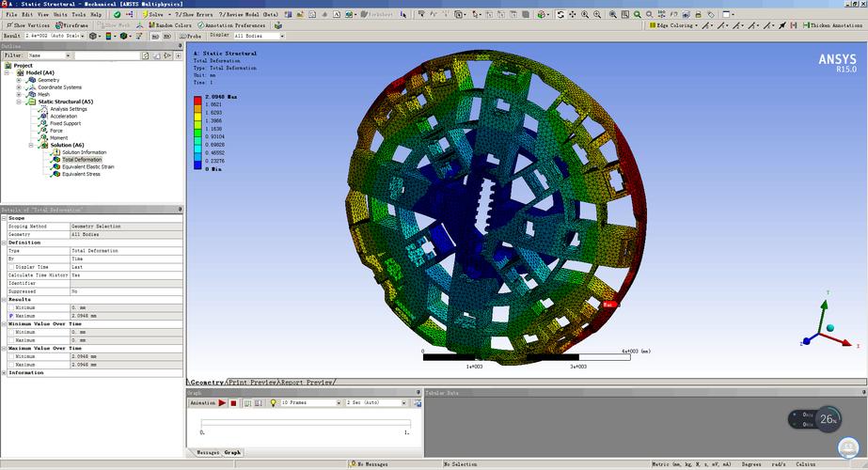The width and height of the screenshot is (868, 470).
Task: Toggle Minimum checkbox under Maximum Value Over Time
Action: click(x=11, y=356)
